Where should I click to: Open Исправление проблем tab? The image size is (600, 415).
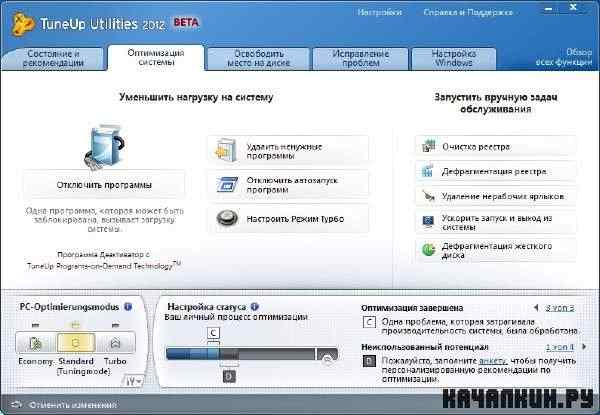tap(360, 58)
